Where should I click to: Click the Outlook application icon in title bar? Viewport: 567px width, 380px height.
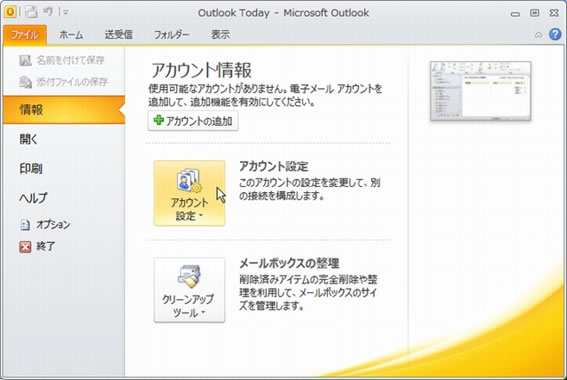pos(10,12)
